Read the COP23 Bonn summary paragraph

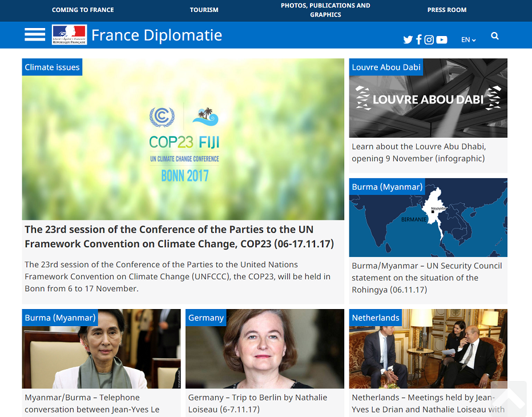pyautogui.click(x=178, y=276)
